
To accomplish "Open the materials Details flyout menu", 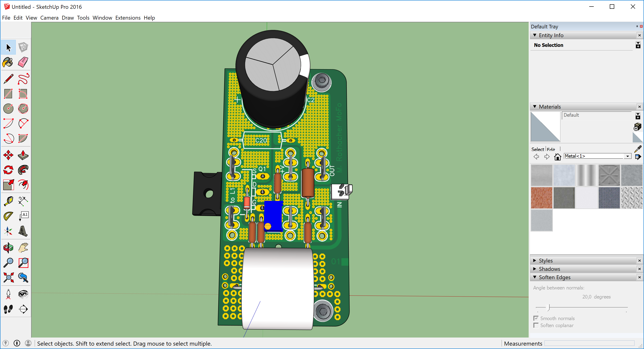I will coord(638,157).
